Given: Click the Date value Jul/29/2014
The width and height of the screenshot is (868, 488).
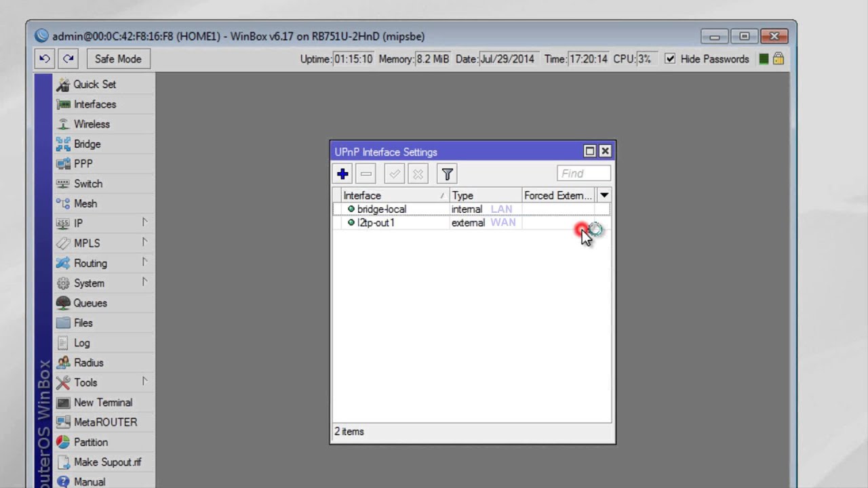Looking at the screenshot, I should pos(507,59).
